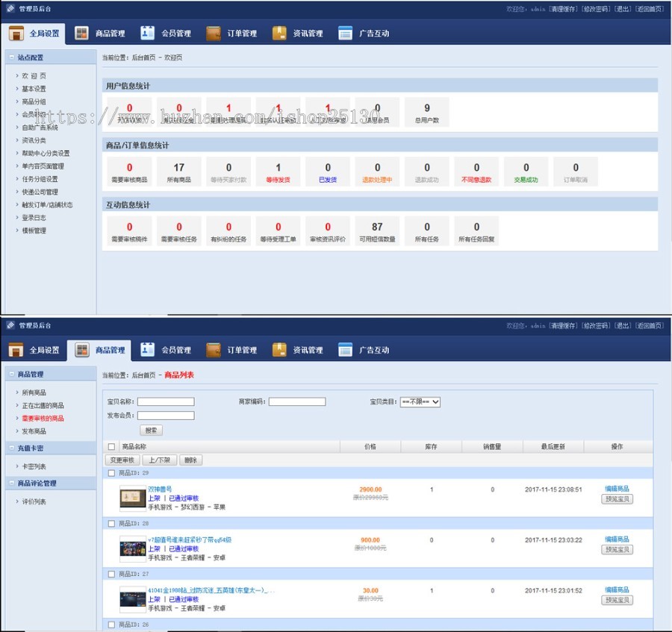Collapse the 充值卡密 sidebar section

[12, 448]
